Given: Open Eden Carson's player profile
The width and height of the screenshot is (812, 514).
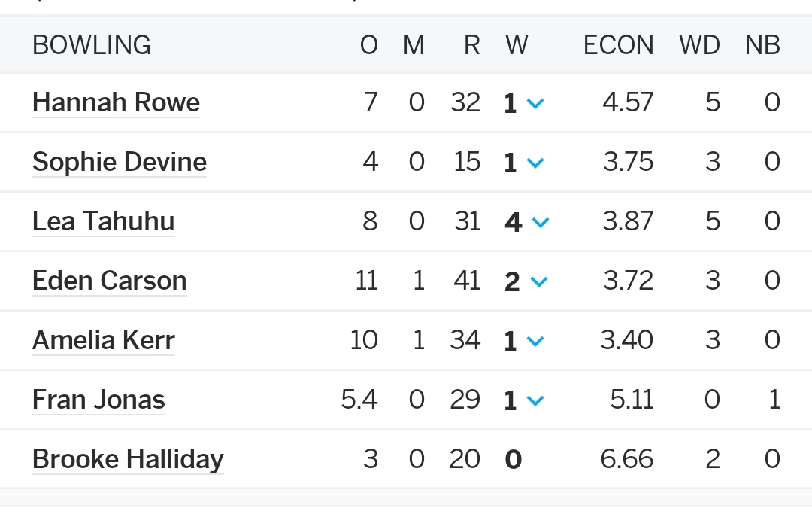Looking at the screenshot, I should click(x=109, y=281).
